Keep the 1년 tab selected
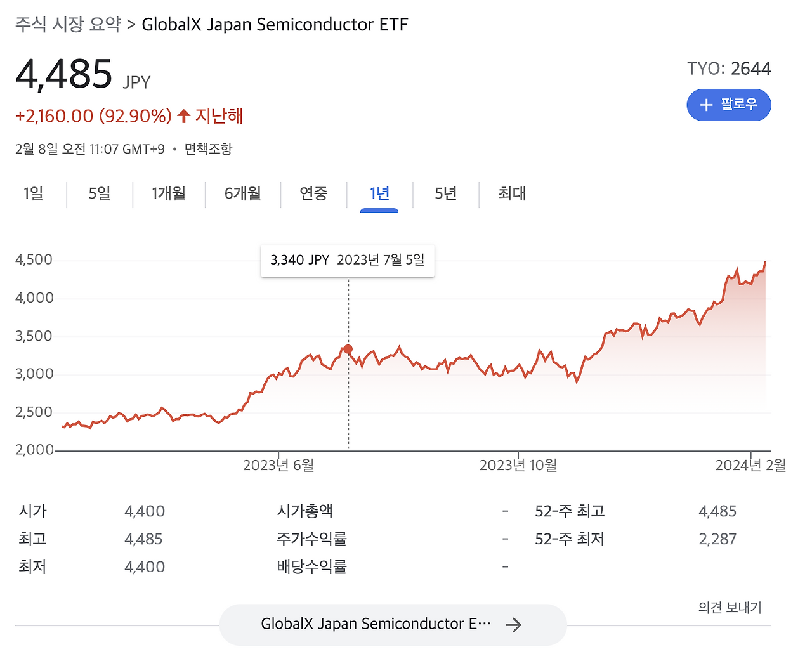The height and width of the screenshot is (654, 812). point(379,194)
